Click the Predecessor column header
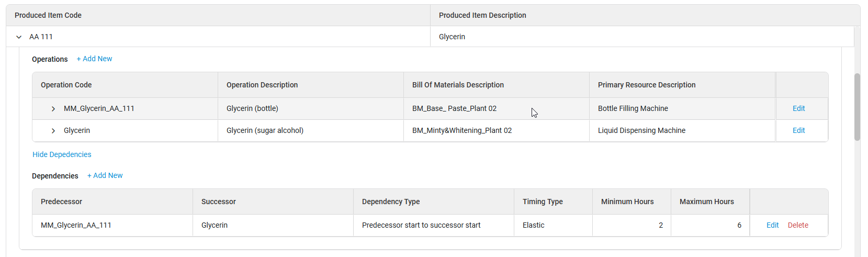This screenshot has width=868, height=257. (62, 202)
